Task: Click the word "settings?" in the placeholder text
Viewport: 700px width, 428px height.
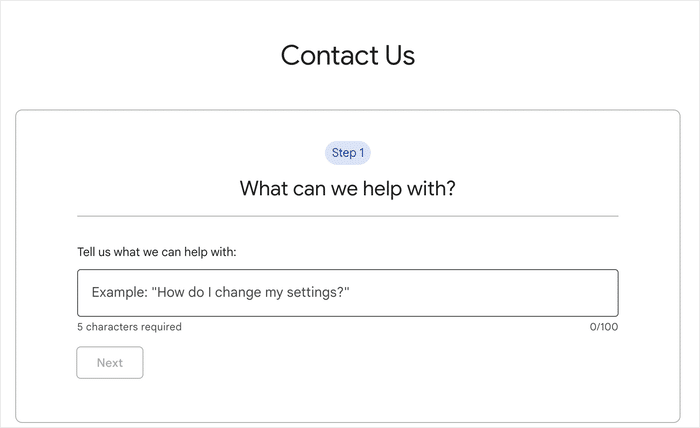Action: (322, 292)
